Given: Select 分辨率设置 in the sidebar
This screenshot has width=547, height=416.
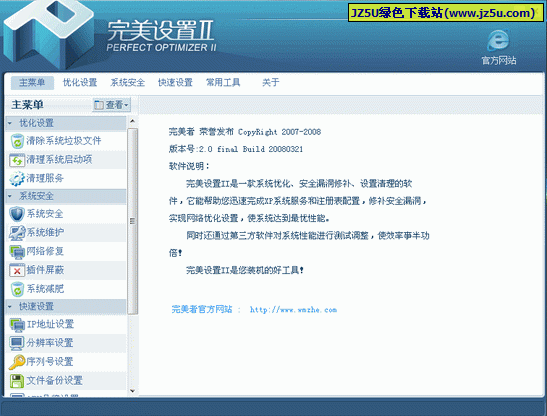Looking at the screenshot, I should point(66,343).
